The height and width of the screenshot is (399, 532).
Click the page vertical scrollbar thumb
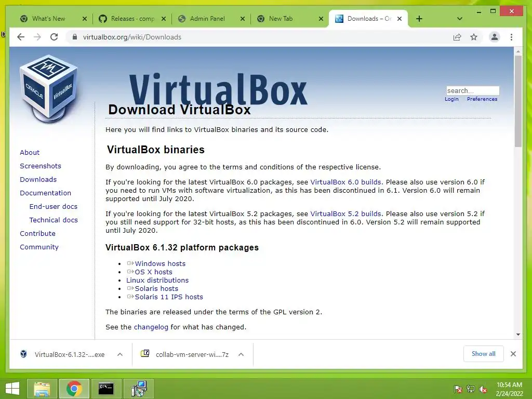(x=518, y=101)
